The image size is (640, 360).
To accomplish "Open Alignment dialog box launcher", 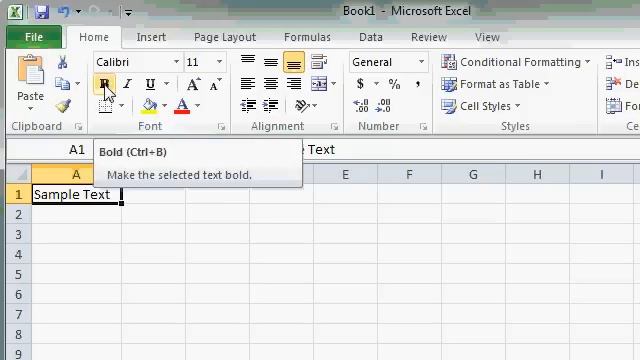I will 334,127.
